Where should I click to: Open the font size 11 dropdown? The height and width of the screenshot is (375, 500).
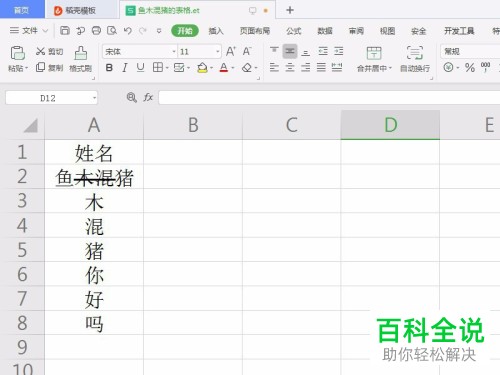(217, 51)
